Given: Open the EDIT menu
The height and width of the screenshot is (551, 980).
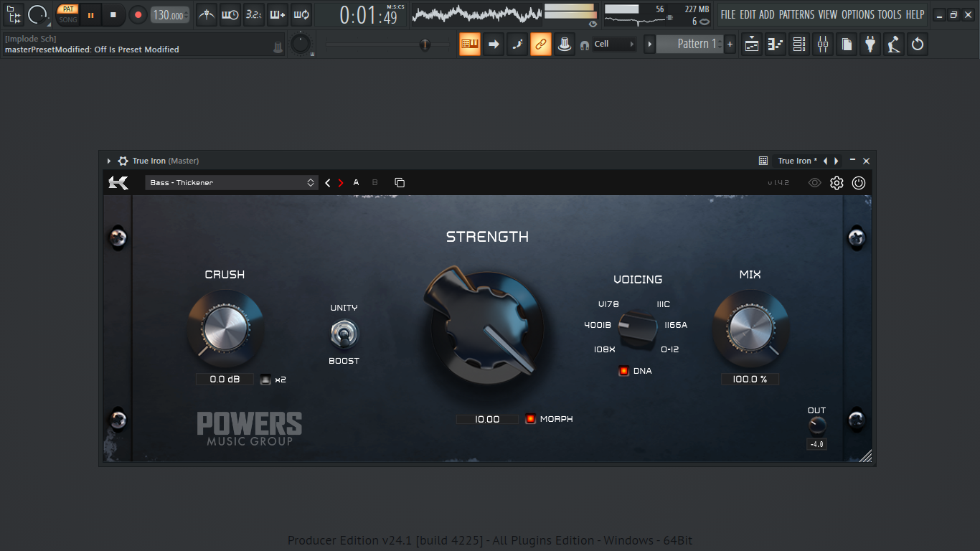Looking at the screenshot, I should (x=748, y=14).
